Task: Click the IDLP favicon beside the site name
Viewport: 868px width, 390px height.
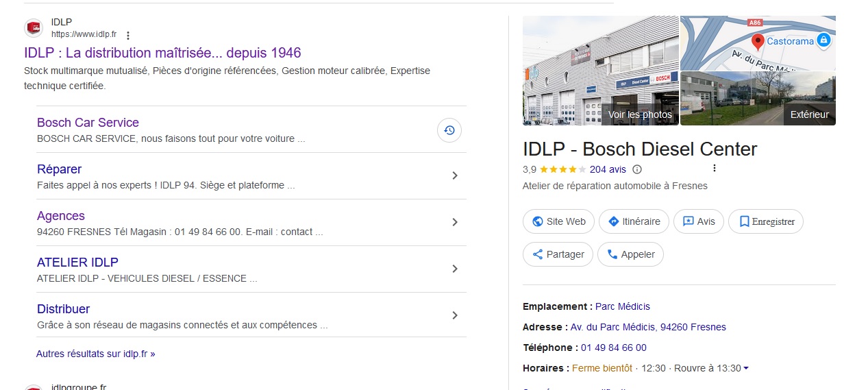Action: 34,28
